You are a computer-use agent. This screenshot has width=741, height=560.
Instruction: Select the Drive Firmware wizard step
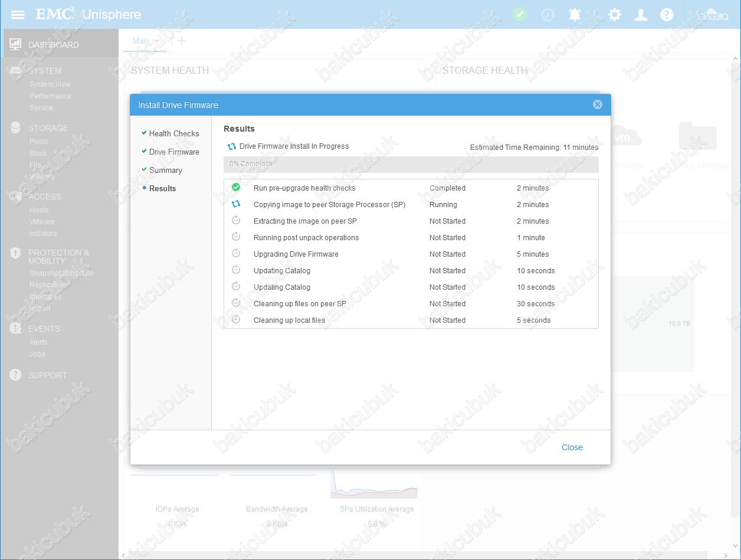coord(173,152)
